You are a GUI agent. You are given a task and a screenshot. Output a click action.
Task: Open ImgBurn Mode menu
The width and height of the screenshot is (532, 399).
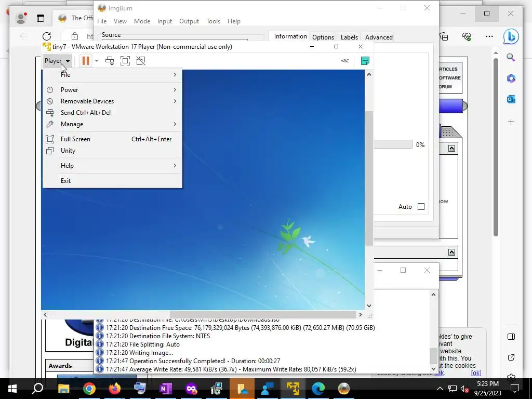[x=142, y=21]
